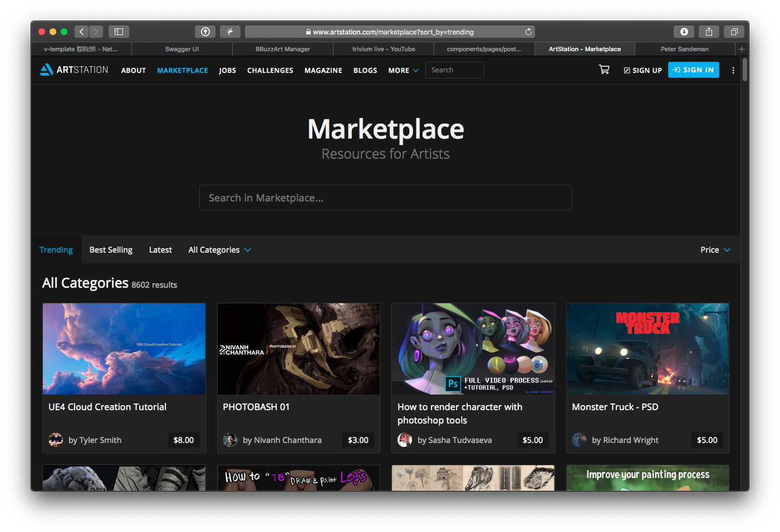Click the $8.00 price tag

(x=184, y=440)
